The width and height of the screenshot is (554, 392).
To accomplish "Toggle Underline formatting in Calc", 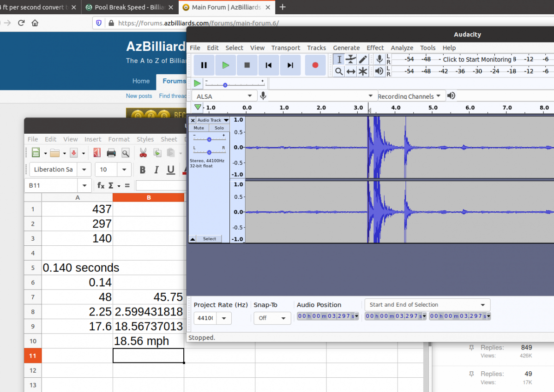I will [171, 170].
